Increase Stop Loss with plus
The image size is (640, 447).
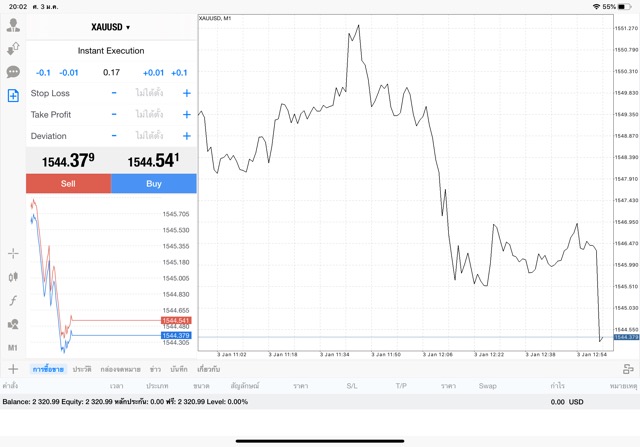coord(187,93)
